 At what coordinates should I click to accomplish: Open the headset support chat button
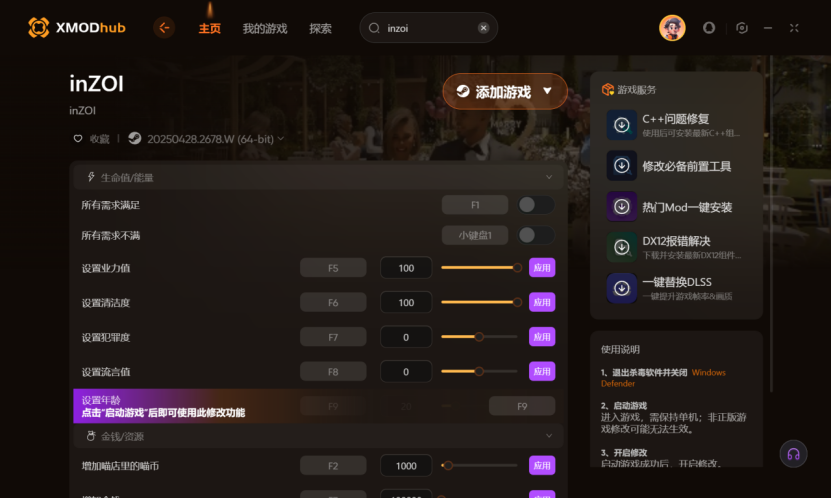tap(793, 454)
